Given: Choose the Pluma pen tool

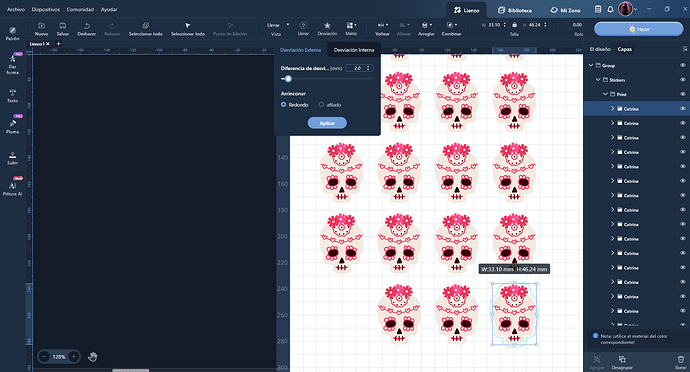Looking at the screenshot, I should click(12, 126).
